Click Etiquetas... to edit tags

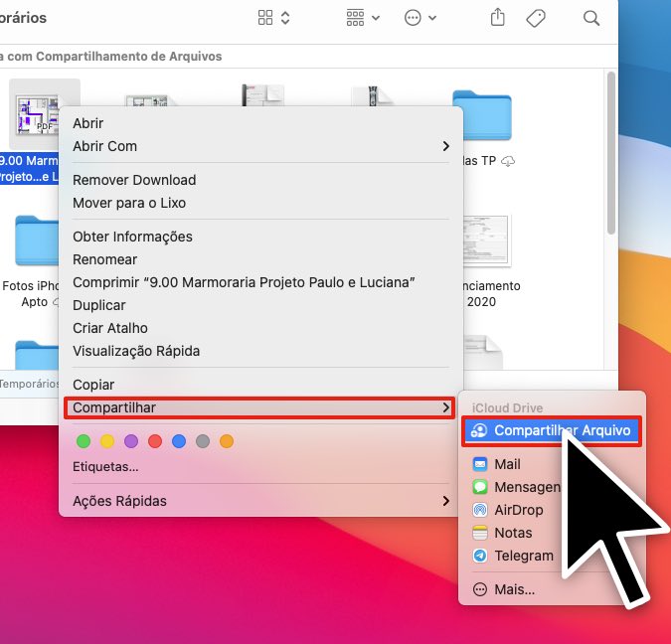pos(105,466)
